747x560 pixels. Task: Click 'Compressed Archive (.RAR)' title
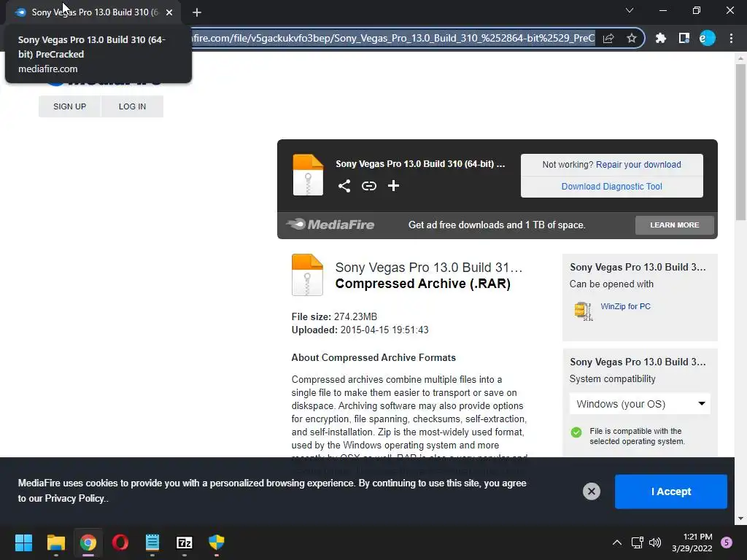[422, 284]
